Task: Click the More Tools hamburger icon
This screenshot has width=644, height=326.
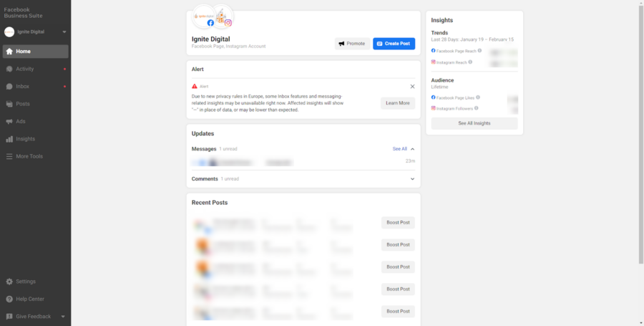Action: (x=9, y=156)
